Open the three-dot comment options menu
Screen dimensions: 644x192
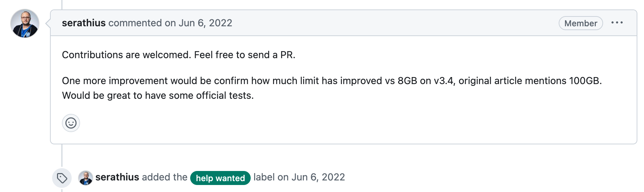pos(617,23)
